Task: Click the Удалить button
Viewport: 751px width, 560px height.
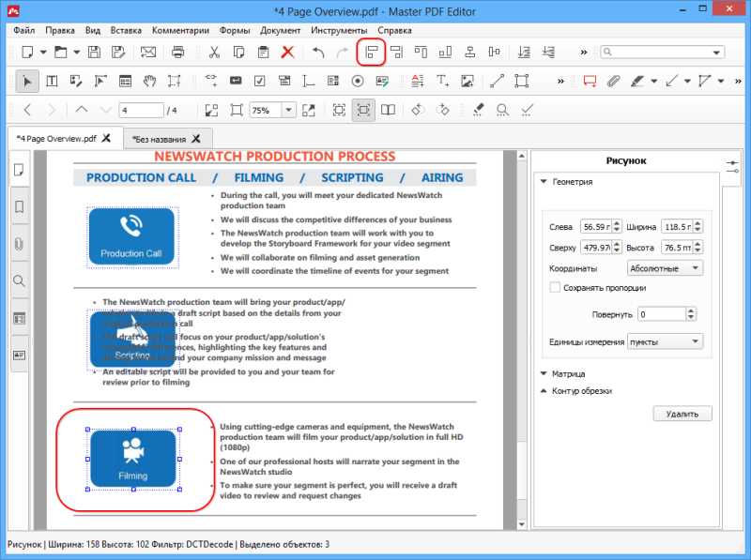Action: (x=682, y=414)
